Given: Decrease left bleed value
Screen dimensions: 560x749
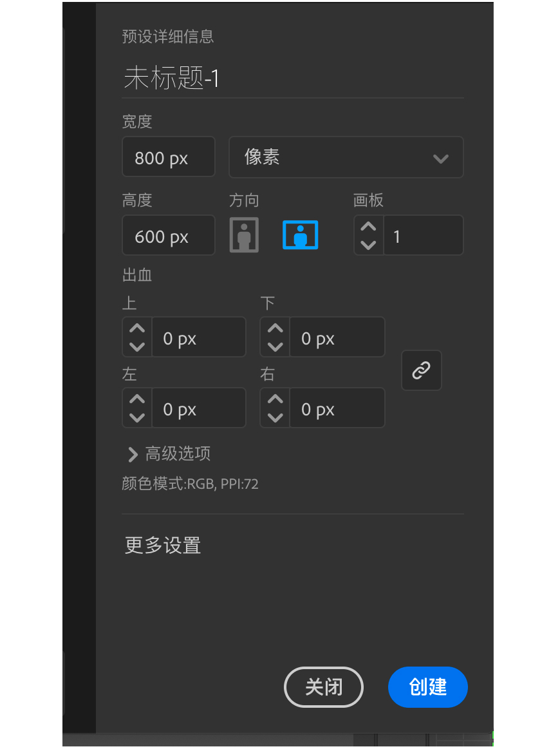Looking at the screenshot, I should point(137,417).
